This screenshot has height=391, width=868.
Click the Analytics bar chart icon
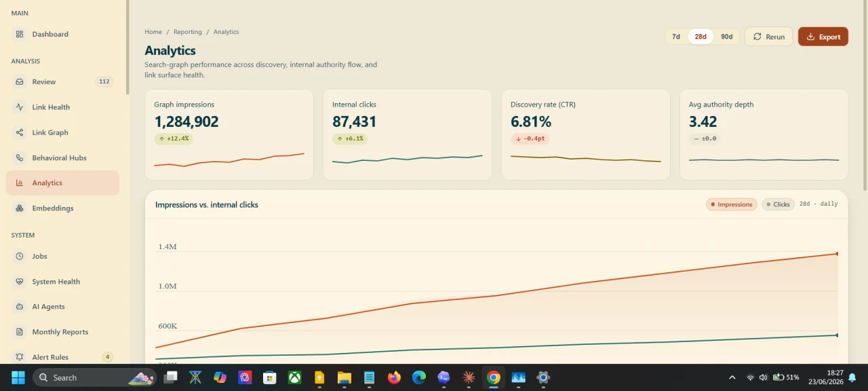pos(20,183)
